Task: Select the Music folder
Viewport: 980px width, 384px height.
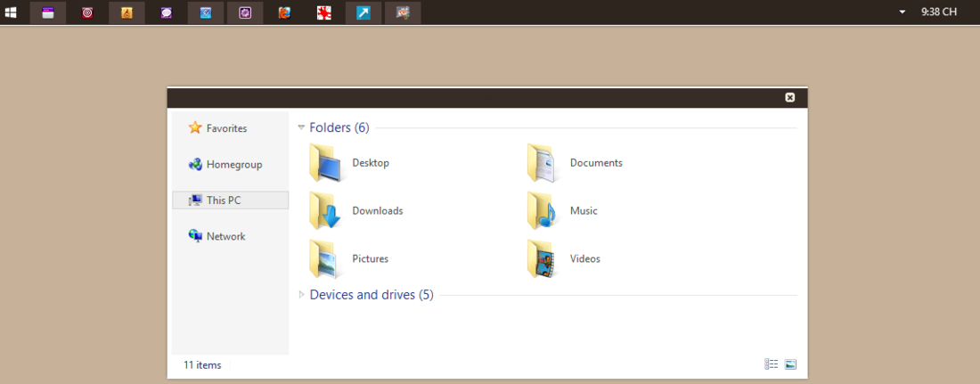Action: click(x=562, y=211)
